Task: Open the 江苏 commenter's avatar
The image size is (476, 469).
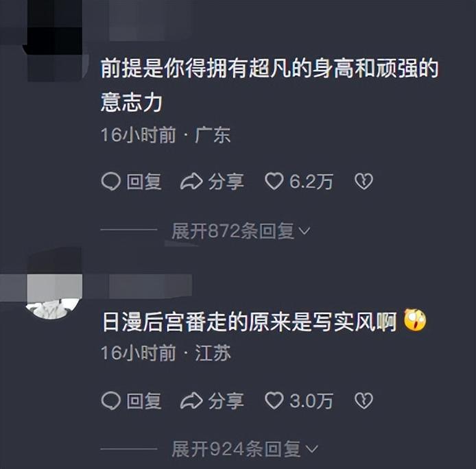Action: [x=54, y=291]
